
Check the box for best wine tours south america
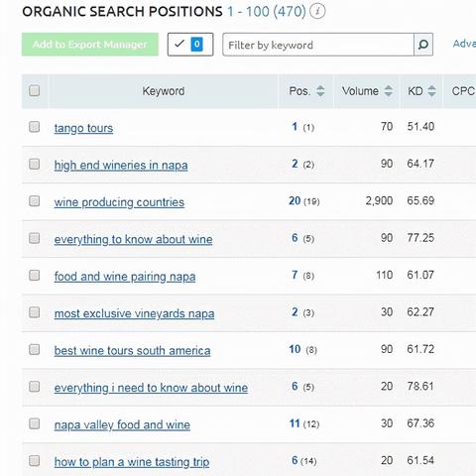click(34, 349)
